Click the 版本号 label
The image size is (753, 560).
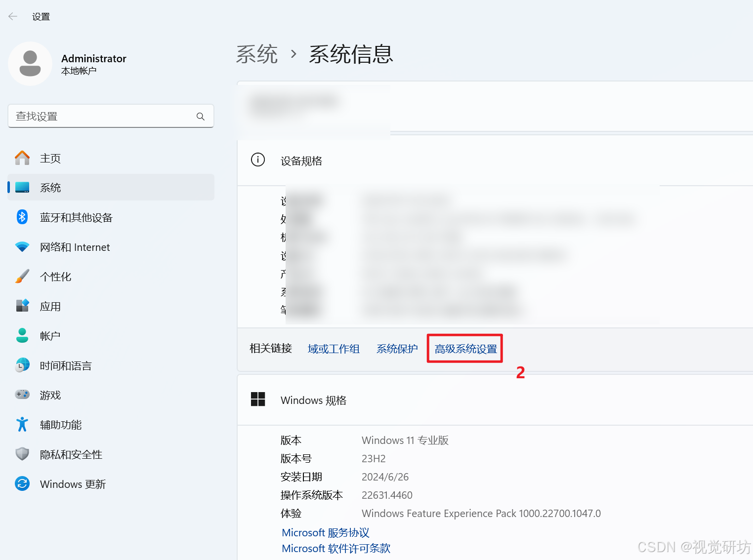[x=296, y=459]
